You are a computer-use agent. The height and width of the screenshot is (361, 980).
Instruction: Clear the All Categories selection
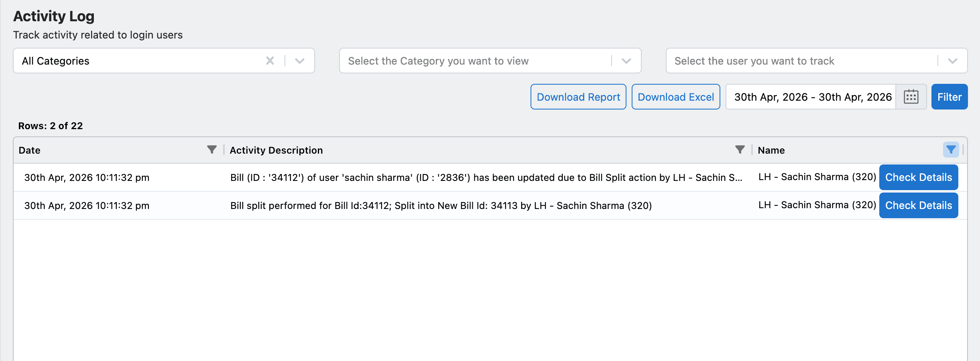pyautogui.click(x=270, y=61)
